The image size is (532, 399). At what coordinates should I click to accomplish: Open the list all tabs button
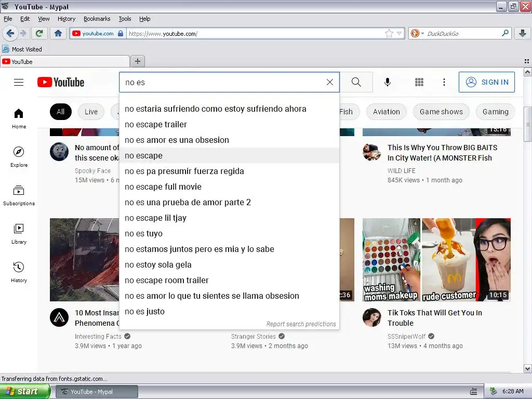point(527,61)
